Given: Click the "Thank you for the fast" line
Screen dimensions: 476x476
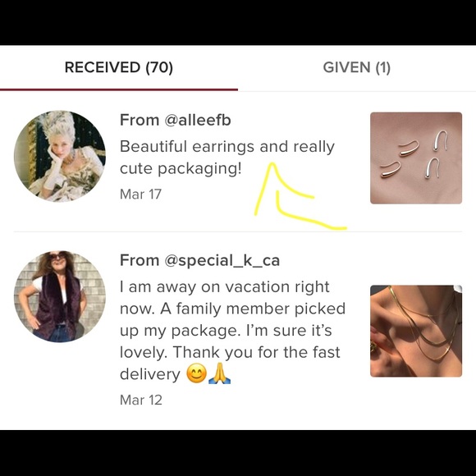Looking at the screenshot, I should tap(257, 352).
